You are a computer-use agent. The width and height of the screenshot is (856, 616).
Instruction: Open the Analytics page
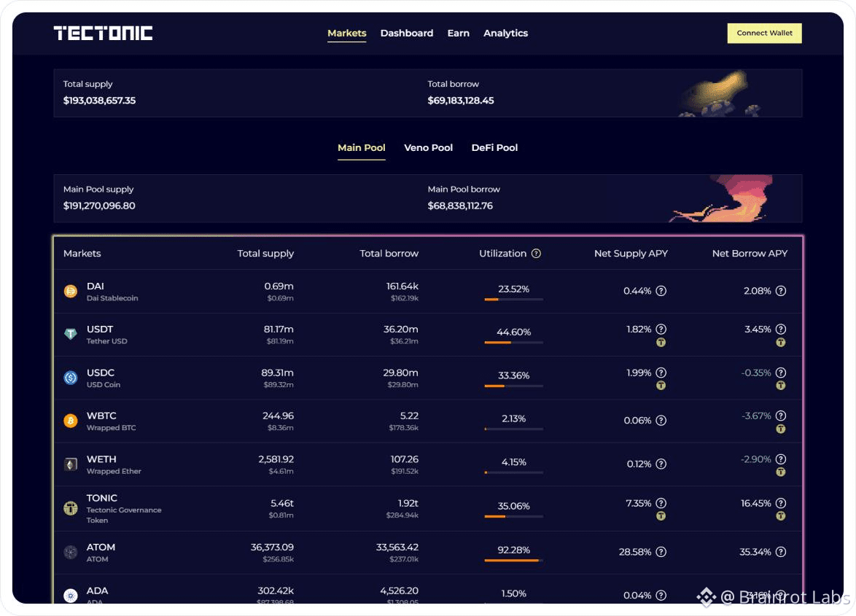tap(505, 34)
